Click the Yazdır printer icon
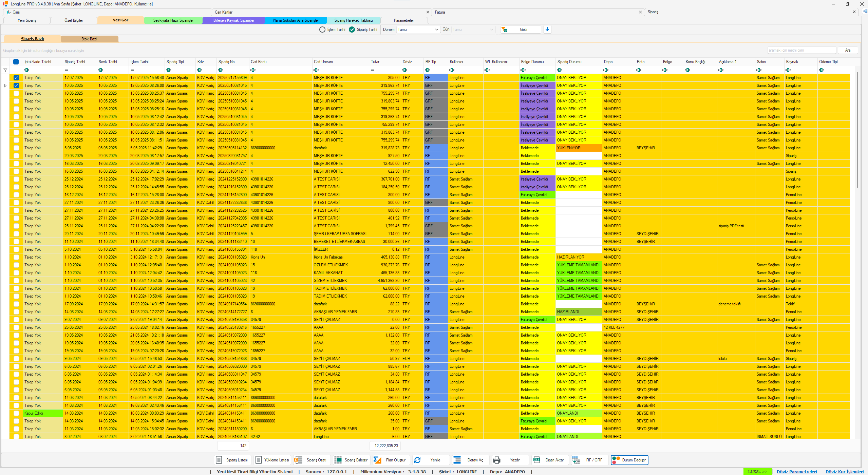The image size is (868, 475). point(497,460)
